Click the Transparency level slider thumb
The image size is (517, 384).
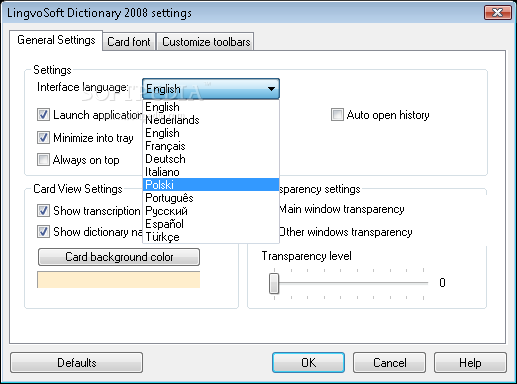pos(274,283)
